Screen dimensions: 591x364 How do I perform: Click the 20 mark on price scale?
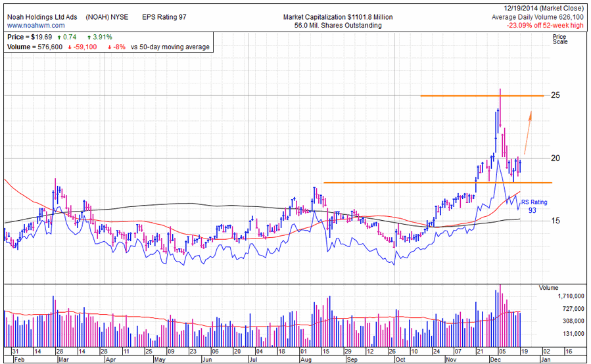[x=556, y=158]
